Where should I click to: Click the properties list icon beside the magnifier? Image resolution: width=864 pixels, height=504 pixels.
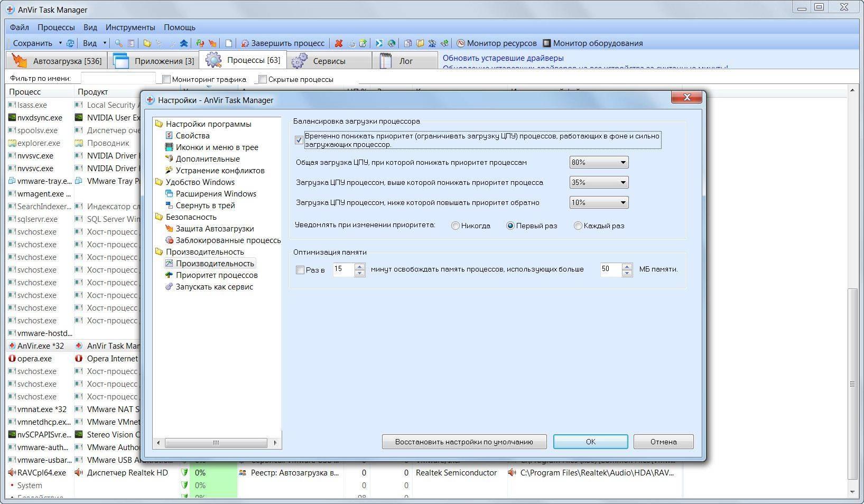click(131, 43)
